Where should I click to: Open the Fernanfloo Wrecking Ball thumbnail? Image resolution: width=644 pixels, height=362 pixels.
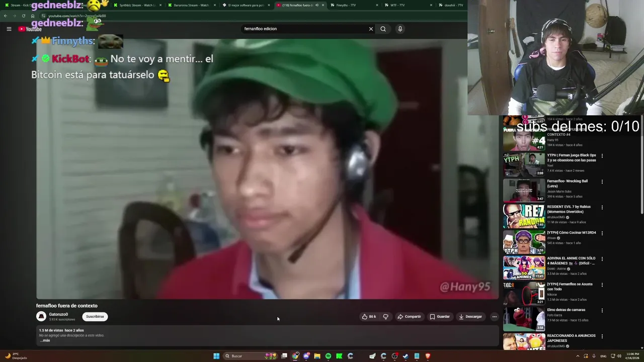pos(524,190)
